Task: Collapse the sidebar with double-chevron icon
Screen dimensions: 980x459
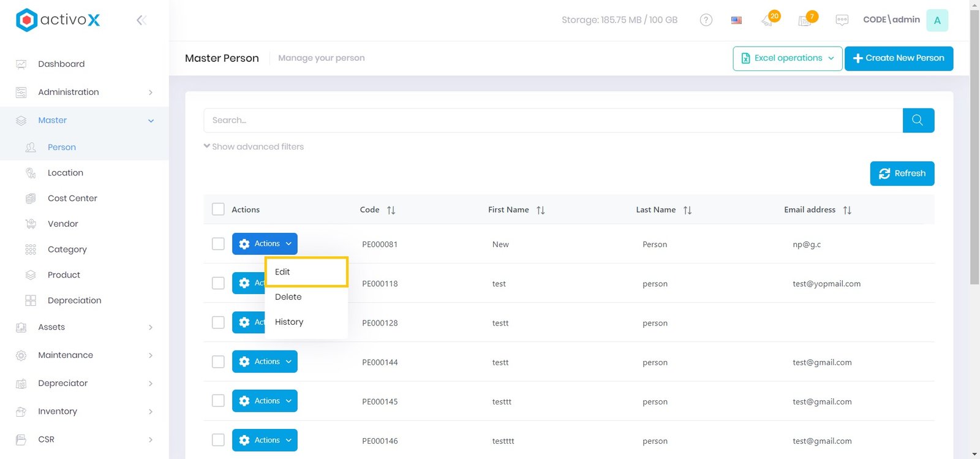Action: pyautogui.click(x=141, y=20)
